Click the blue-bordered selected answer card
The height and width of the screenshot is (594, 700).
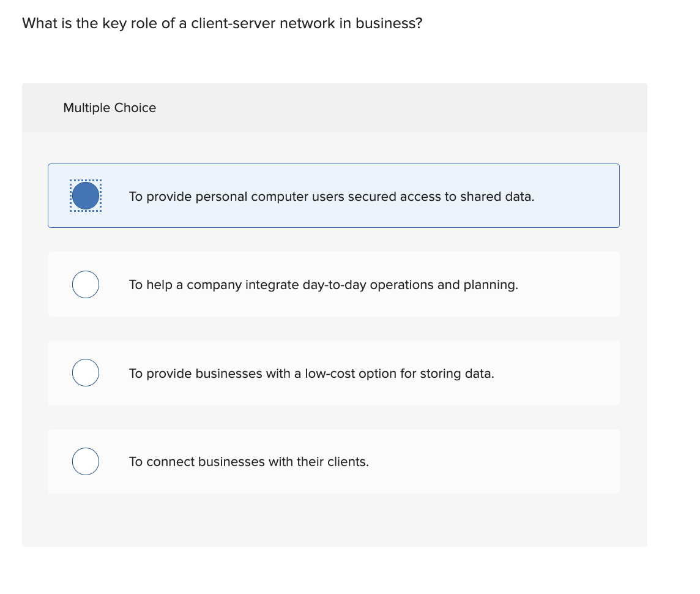[333, 195]
